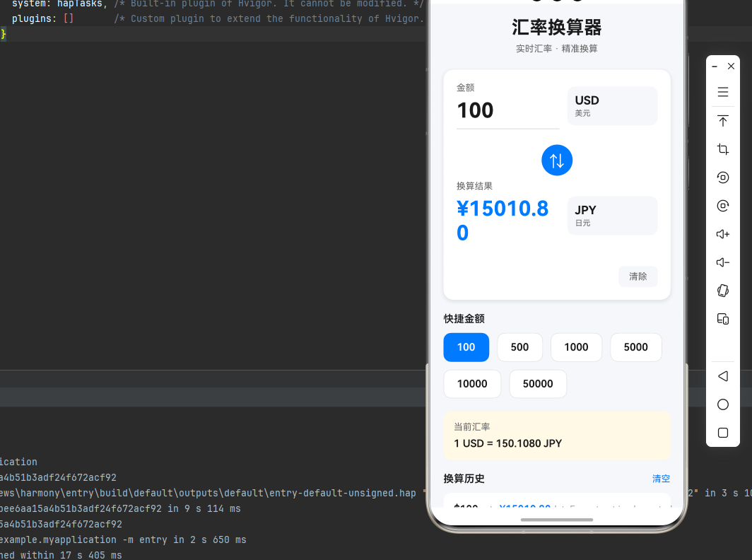This screenshot has height=560, width=752.
Task: Click the 换算历史 section heading
Action: tap(464, 479)
